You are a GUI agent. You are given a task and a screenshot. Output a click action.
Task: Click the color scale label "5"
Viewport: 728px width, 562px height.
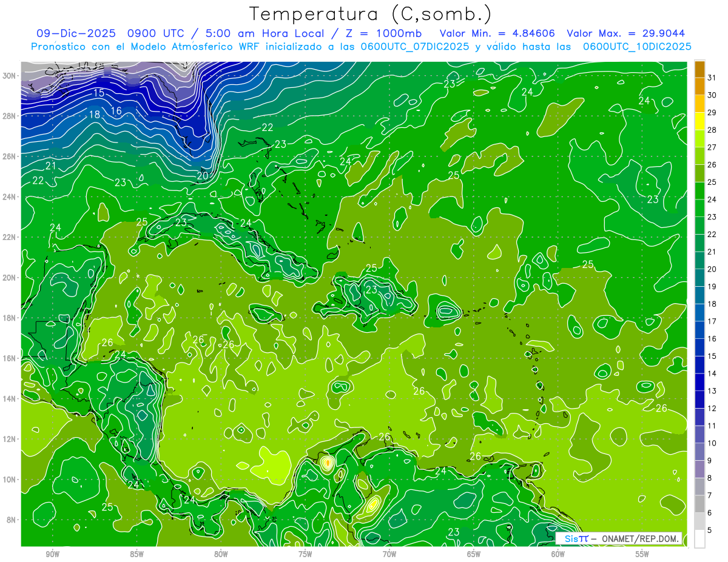click(710, 530)
